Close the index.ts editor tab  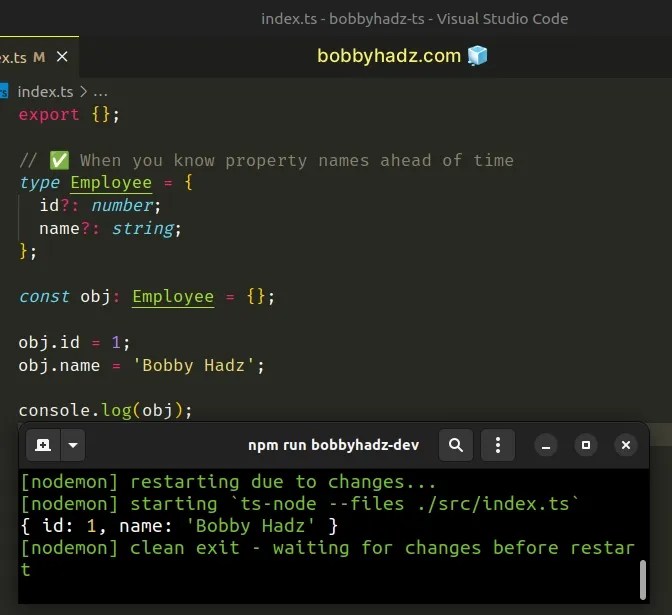click(62, 57)
